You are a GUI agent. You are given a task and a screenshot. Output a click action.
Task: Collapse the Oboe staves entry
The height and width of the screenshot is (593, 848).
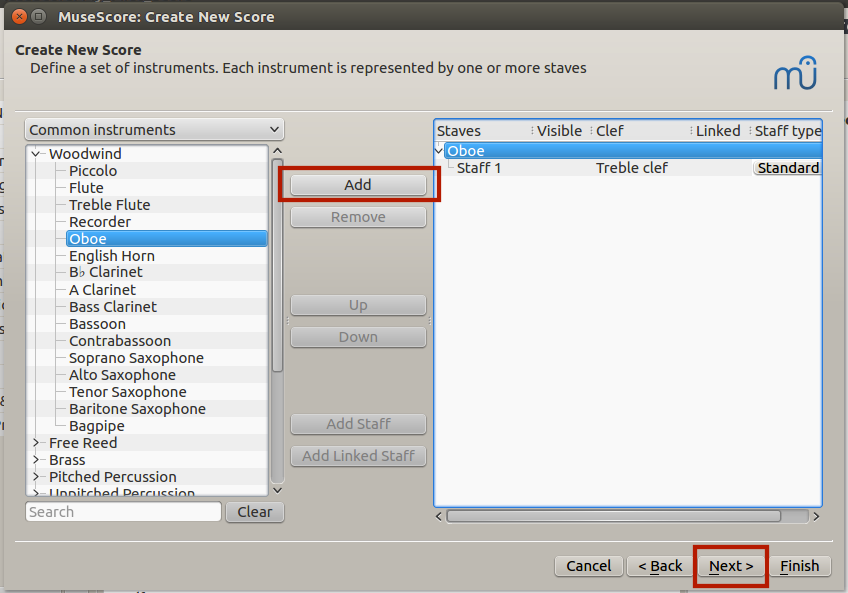[439, 150]
